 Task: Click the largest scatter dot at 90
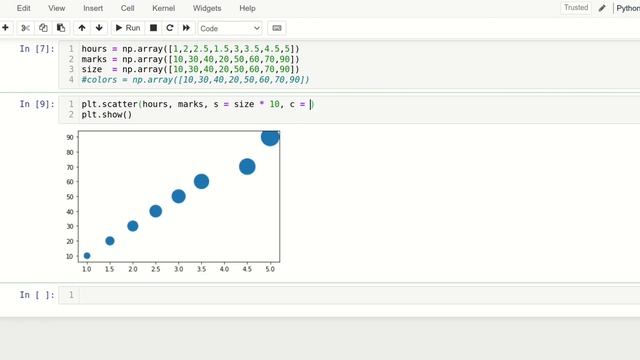[x=270, y=138]
